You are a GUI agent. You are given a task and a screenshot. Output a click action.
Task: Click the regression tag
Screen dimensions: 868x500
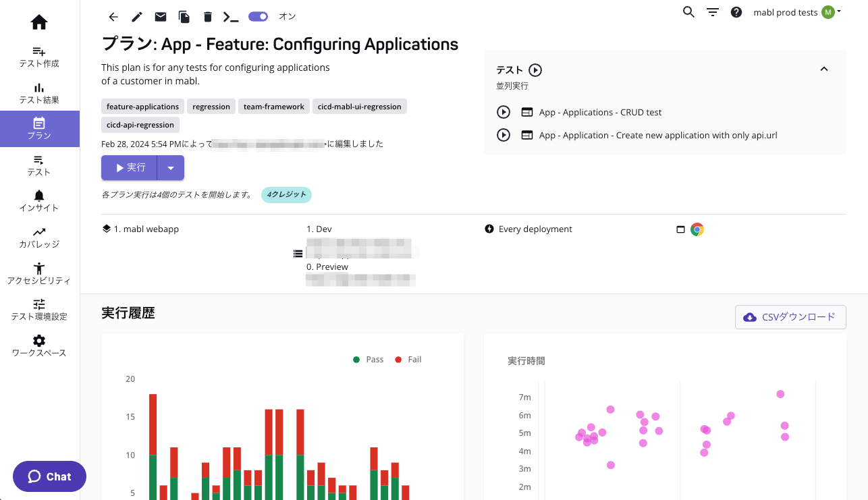pos(211,107)
